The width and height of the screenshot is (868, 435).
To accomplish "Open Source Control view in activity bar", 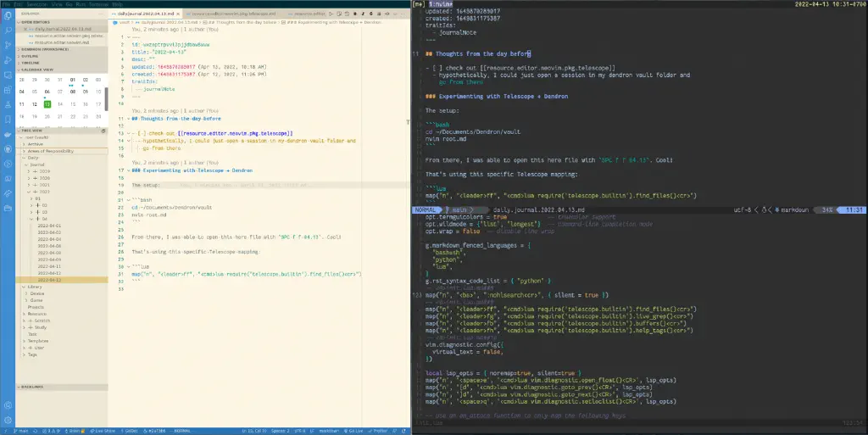I will pyautogui.click(x=8, y=46).
